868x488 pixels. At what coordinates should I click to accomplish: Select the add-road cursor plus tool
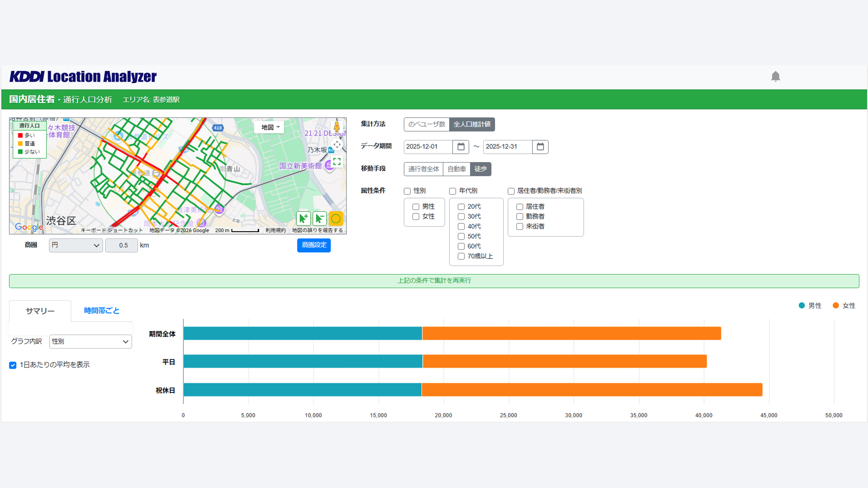click(303, 218)
